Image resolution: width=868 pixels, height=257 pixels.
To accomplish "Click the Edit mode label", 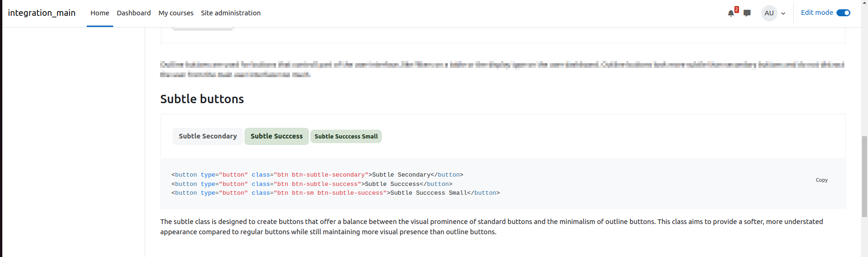I will point(817,13).
